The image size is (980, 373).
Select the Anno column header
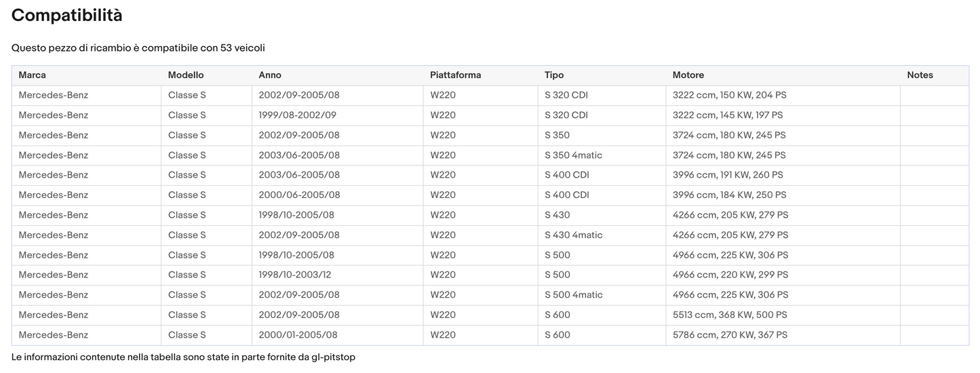tap(270, 75)
